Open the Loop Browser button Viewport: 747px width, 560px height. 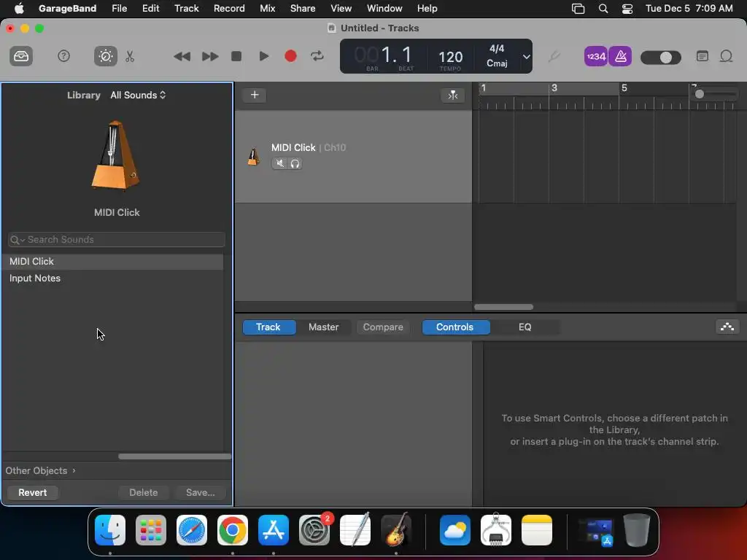click(726, 56)
